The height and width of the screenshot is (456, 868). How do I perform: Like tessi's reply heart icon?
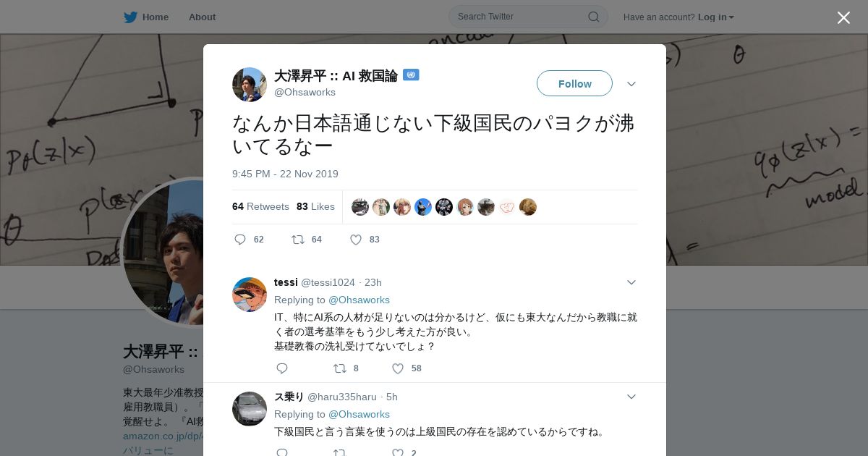[x=398, y=368]
